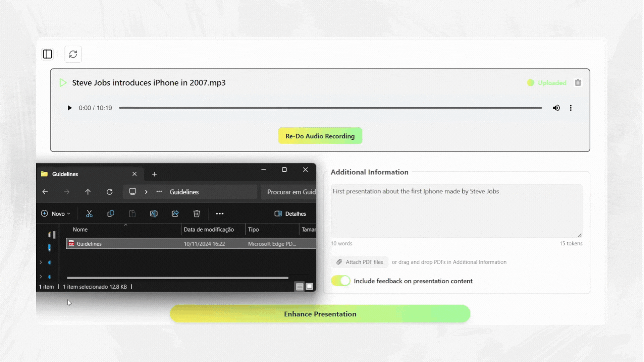Click Guidelines folder in the address bar
This screenshot has height=362, width=644.
tap(184, 192)
